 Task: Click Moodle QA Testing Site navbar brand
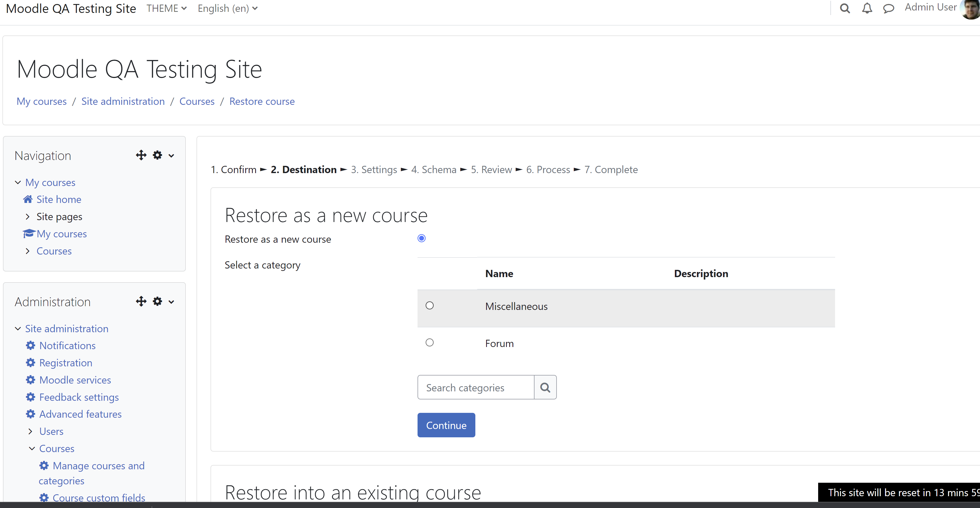pos(71,8)
